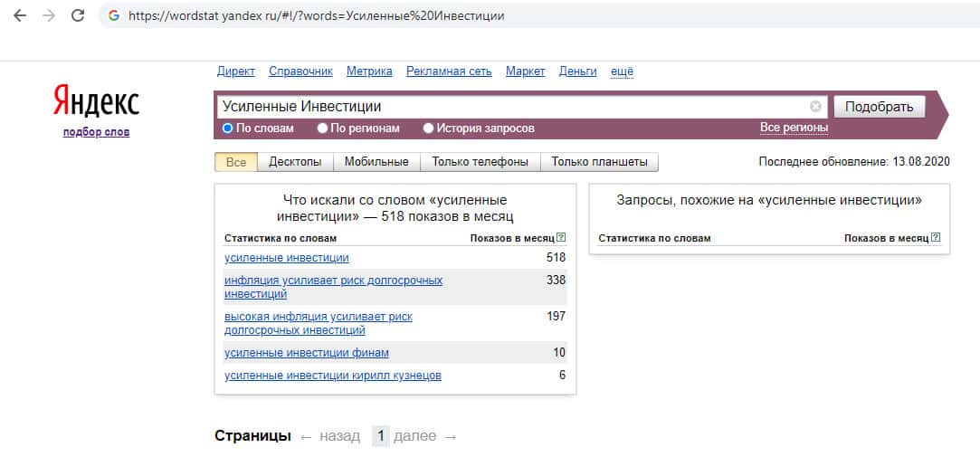Click help icon in left table header
Viewport: 980px width, 476px height.
[561, 238]
